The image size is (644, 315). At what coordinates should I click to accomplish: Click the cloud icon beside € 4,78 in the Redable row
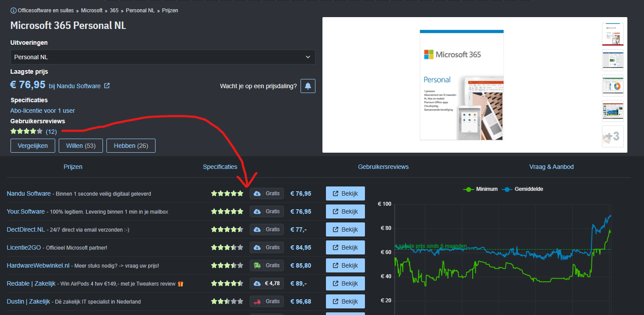(x=257, y=283)
